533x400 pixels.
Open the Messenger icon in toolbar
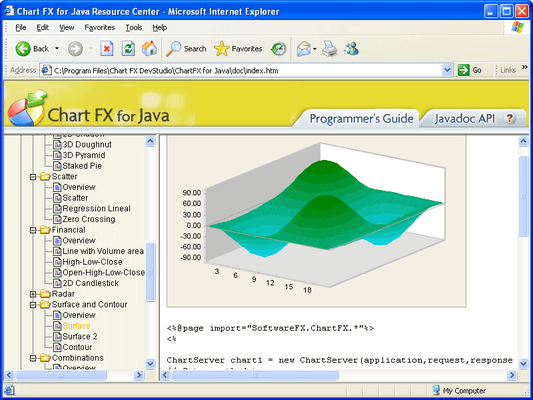coord(351,49)
